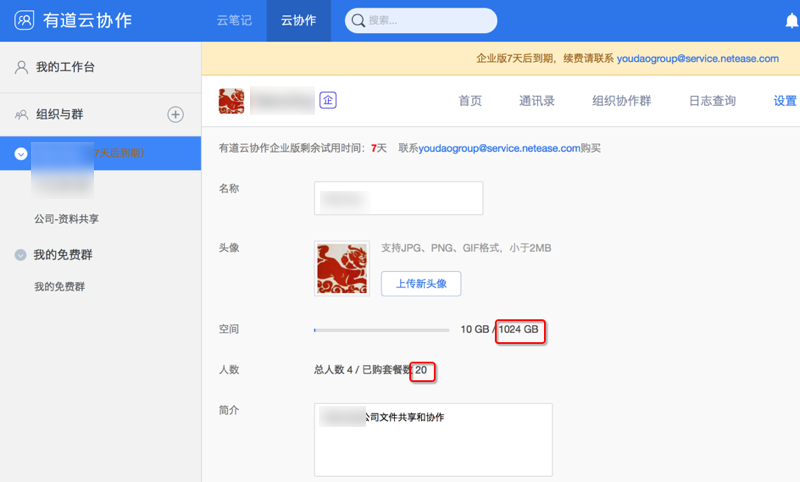Collapse 我的免费群 section chevron
This screenshot has height=482, width=800.
[x=20, y=255]
